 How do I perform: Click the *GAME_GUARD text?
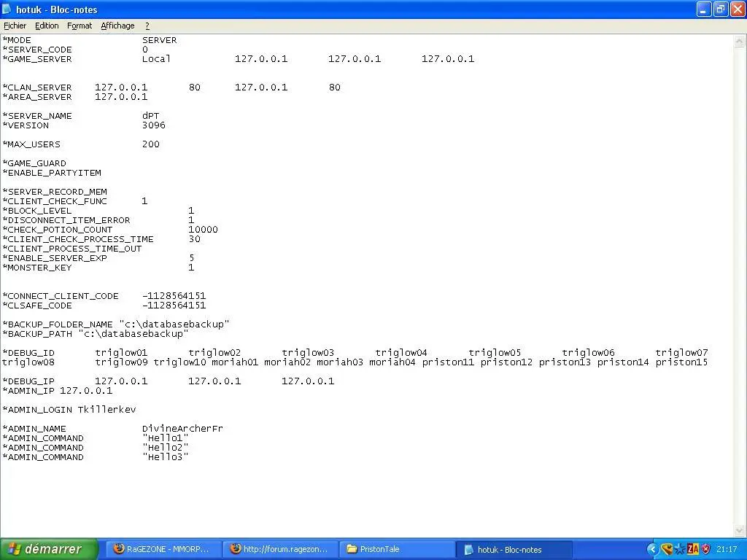point(34,163)
